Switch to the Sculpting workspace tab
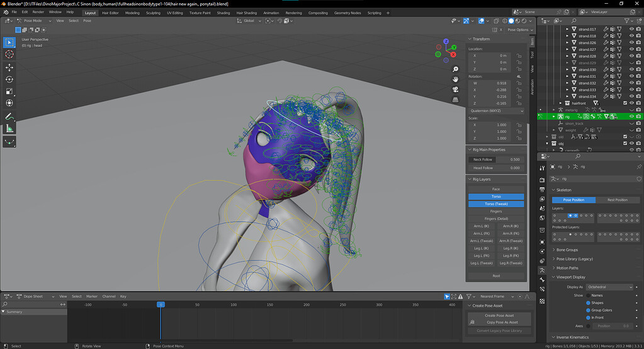This screenshot has width=644, height=349. tap(153, 13)
